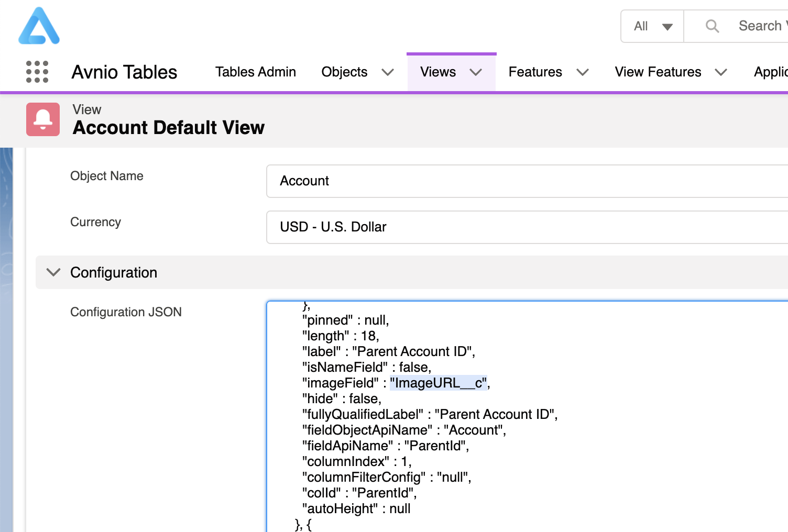This screenshot has height=532, width=788.
Task: Open the Tables Admin tab
Action: point(255,72)
